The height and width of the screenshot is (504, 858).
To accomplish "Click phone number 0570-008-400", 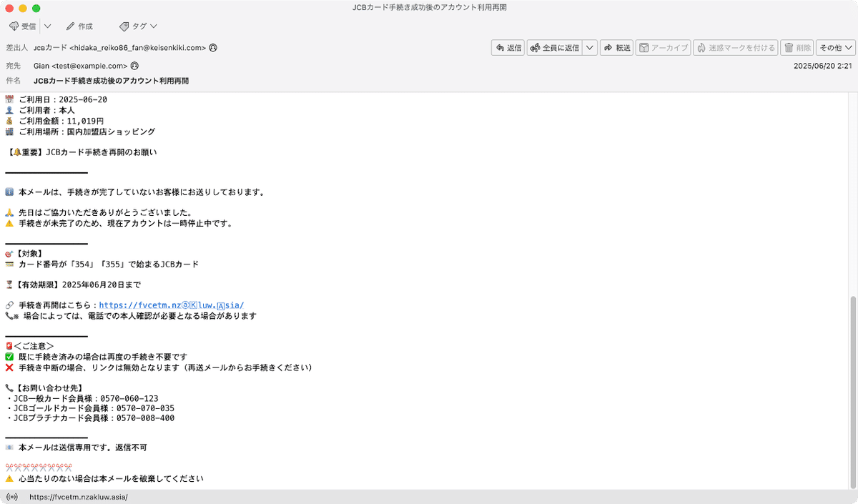I will tap(145, 418).
